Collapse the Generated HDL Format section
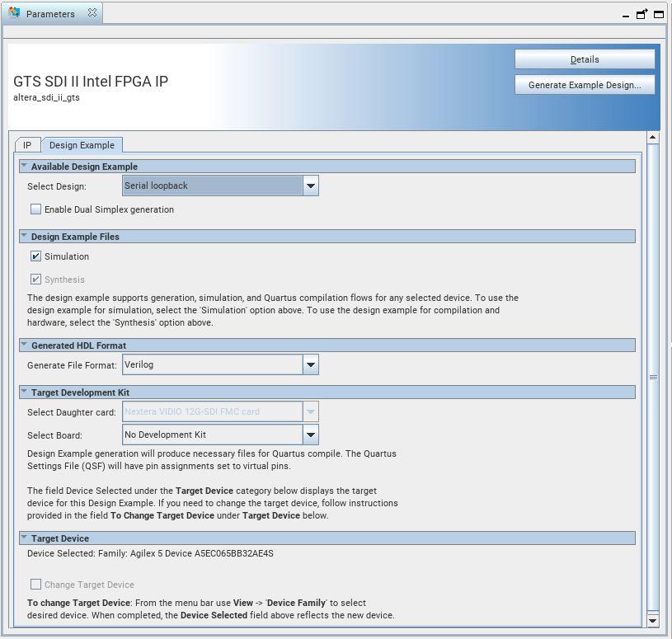This screenshot has width=672, height=639. click(24, 345)
